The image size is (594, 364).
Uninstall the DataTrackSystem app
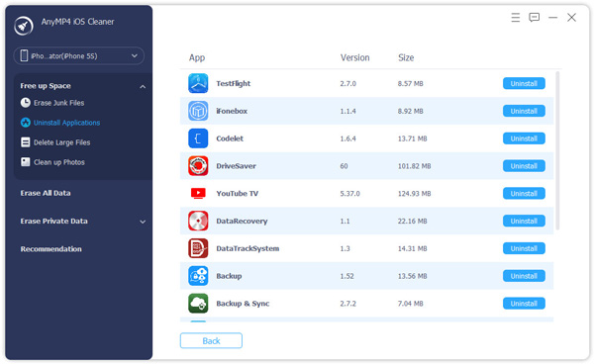click(524, 248)
